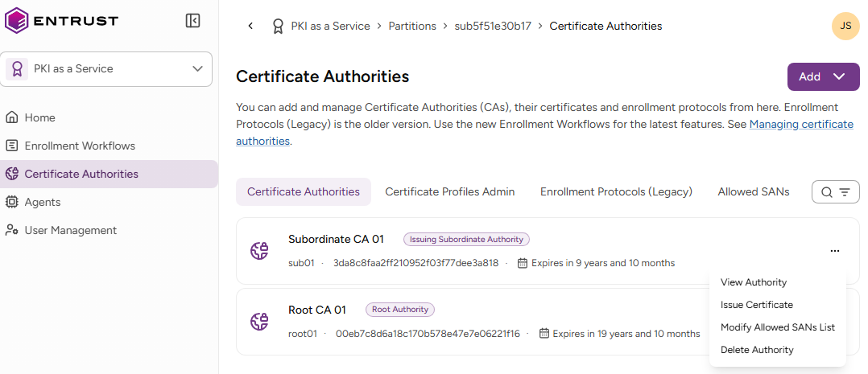Click Expires in 19 years and 10 months
This screenshot has width=868, height=374.
pos(626,334)
